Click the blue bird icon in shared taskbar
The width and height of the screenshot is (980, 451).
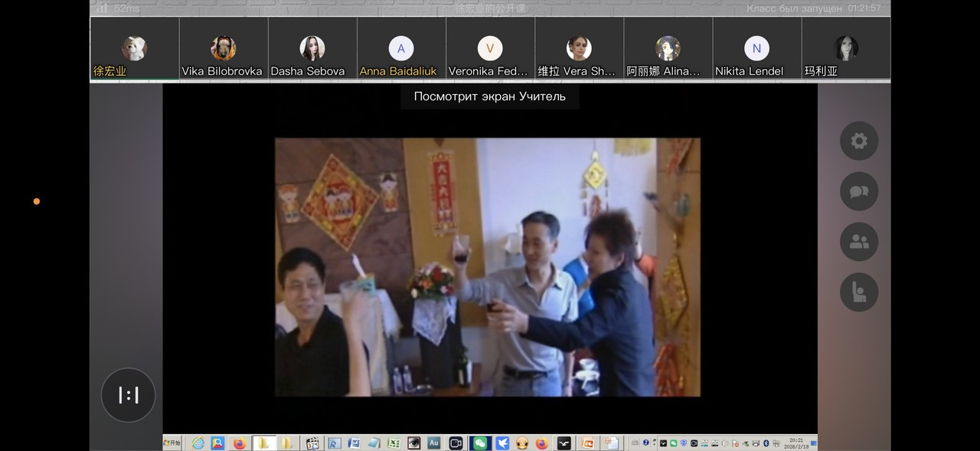(502, 443)
